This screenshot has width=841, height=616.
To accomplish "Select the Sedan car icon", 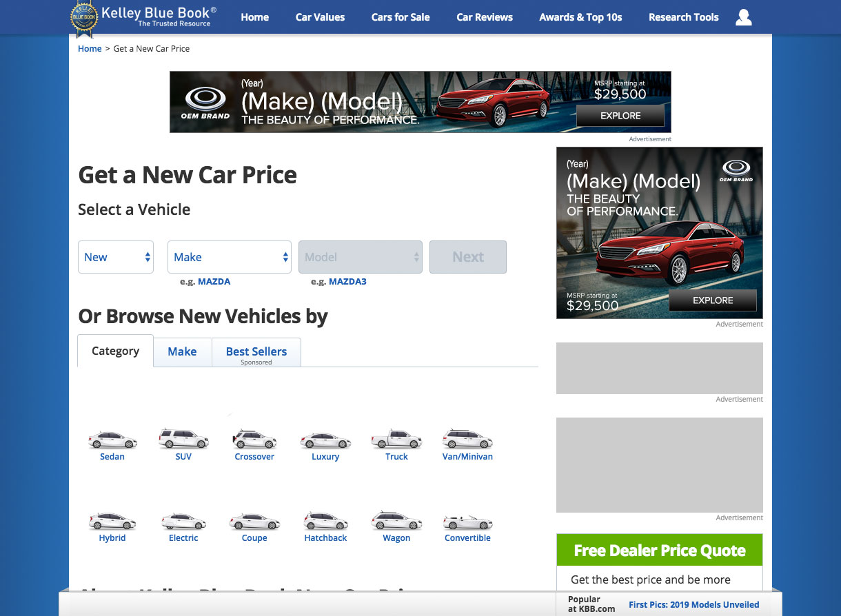I will [112, 440].
